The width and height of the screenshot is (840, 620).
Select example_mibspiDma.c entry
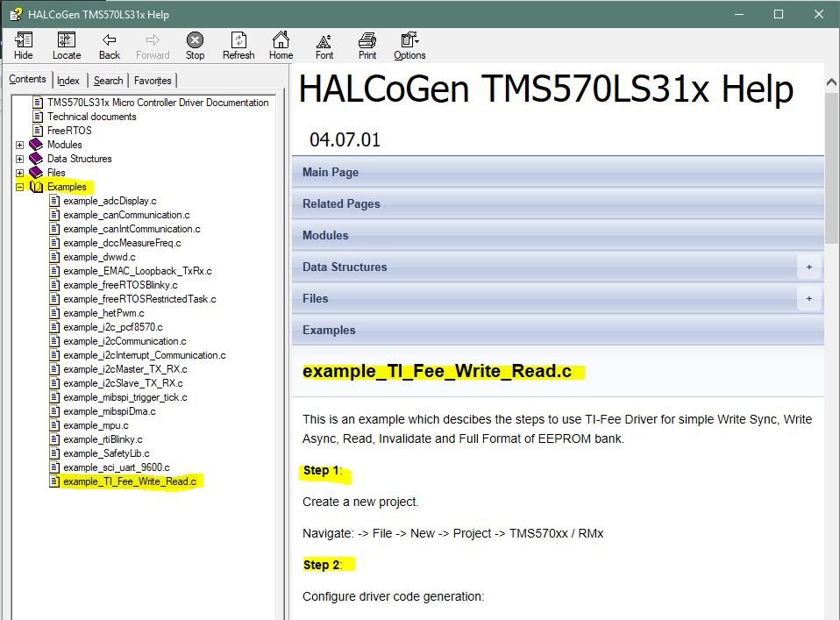click(x=110, y=411)
